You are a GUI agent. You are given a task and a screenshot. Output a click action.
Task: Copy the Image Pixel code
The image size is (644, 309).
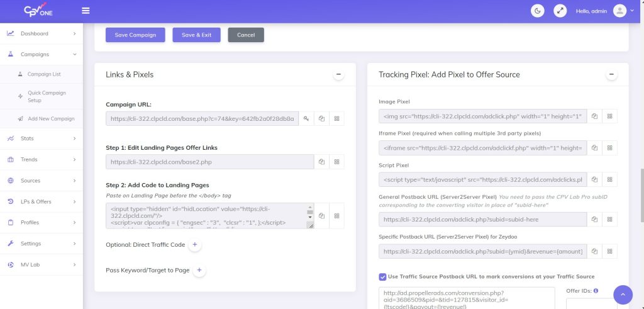(x=594, y=116)
